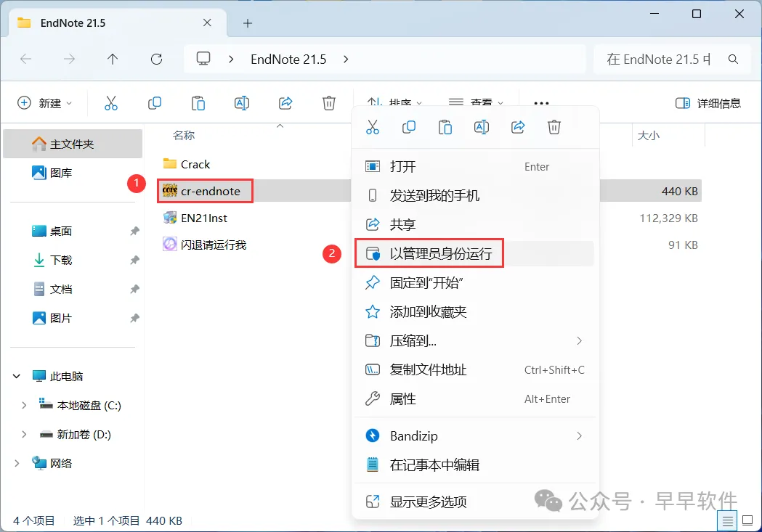Open the 新建 dropdown
The image size is (762, 532).
click(45, 103)
